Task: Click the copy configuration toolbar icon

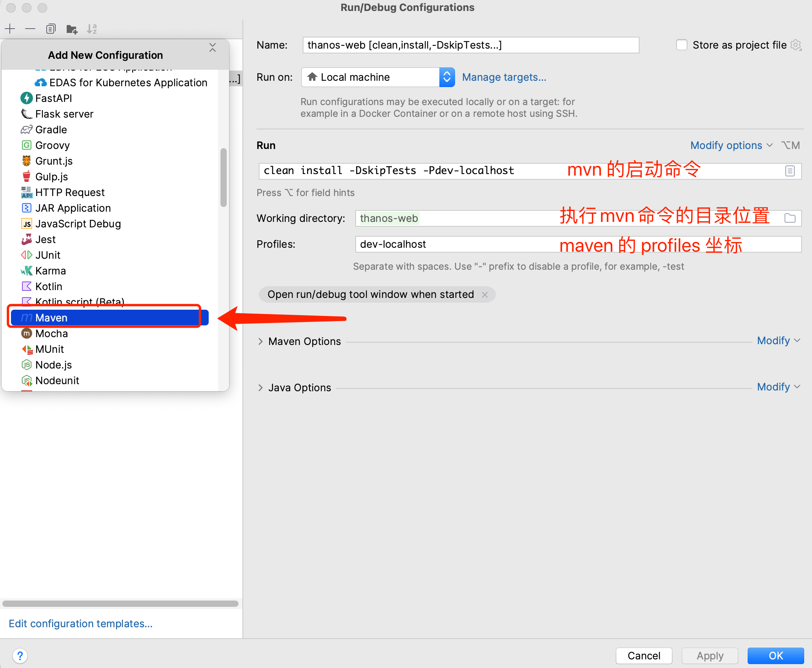Action: (51, 29)
